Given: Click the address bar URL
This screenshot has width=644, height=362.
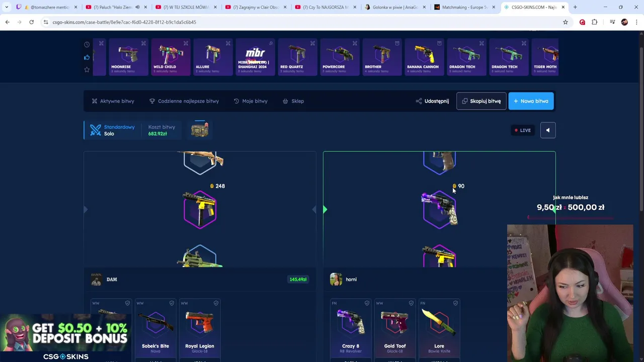Looking at the screenshot, I should [x=124, y=22].
